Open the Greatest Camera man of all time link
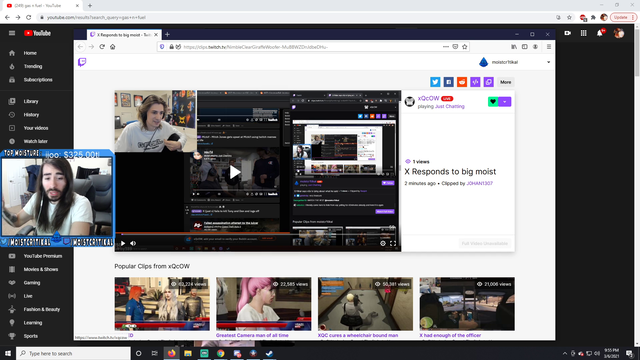640x360 pixels. coord(252,336)
